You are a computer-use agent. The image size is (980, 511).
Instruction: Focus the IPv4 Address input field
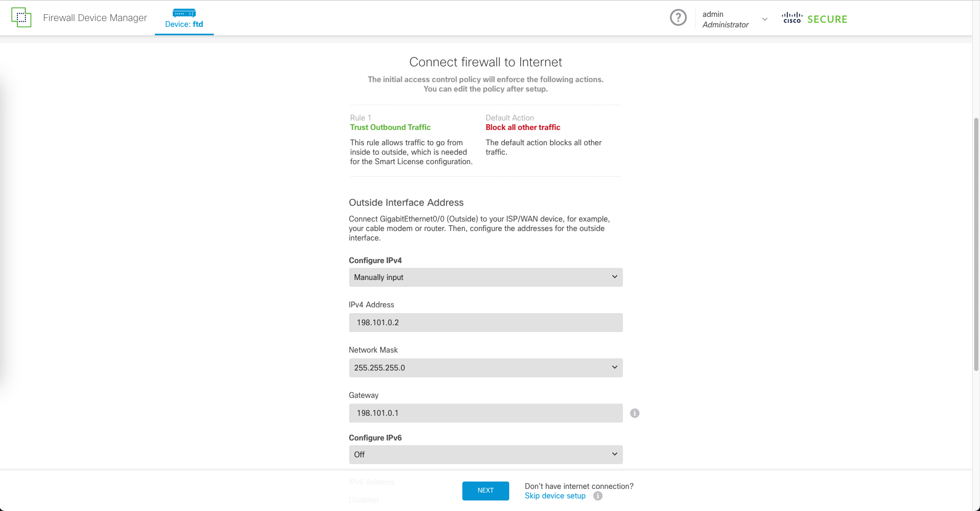(485, 323)
